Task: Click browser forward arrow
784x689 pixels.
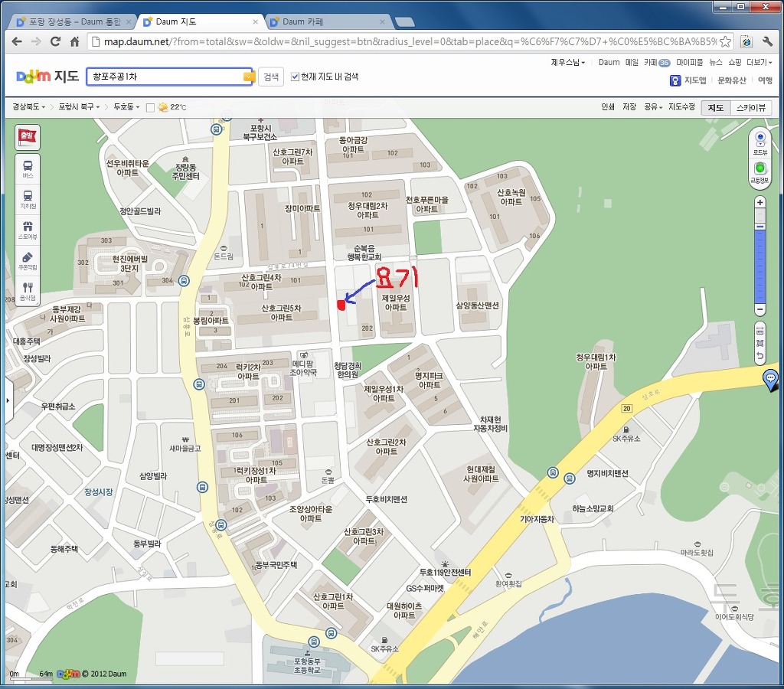Action: click(x=36, y=41)
